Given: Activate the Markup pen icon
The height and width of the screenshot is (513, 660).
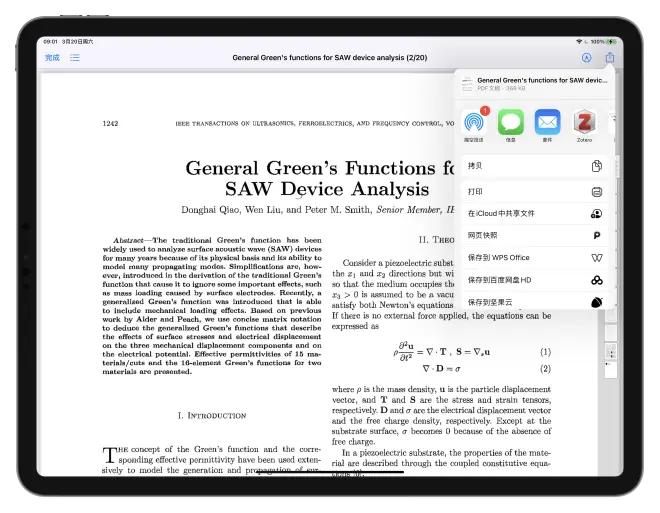Looking at the screenshot, I should coord(586,58).
